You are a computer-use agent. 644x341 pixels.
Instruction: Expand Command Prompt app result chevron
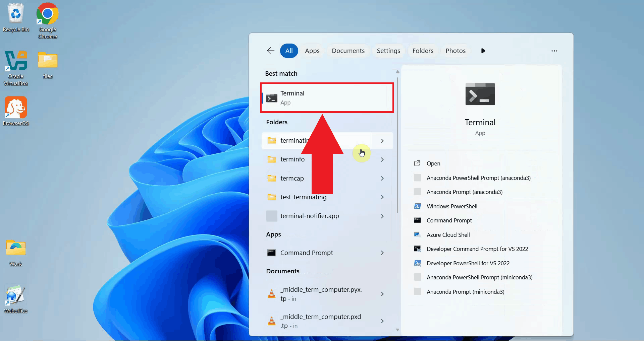(x=382, y=253)
